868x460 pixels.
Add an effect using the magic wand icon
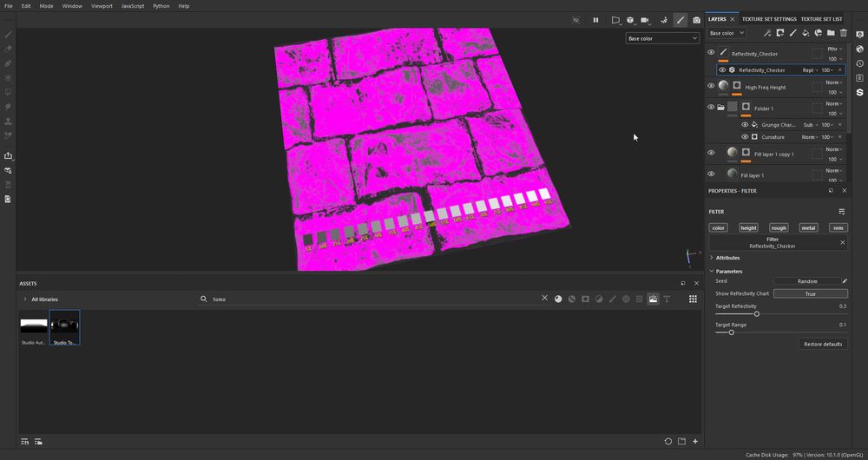766,33
